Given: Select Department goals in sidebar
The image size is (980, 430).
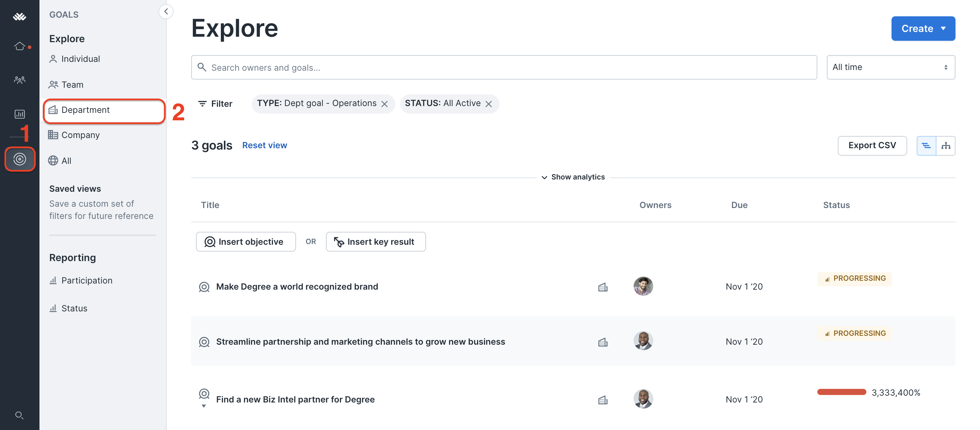Looking at the screenshot, I should pos(104,110).
